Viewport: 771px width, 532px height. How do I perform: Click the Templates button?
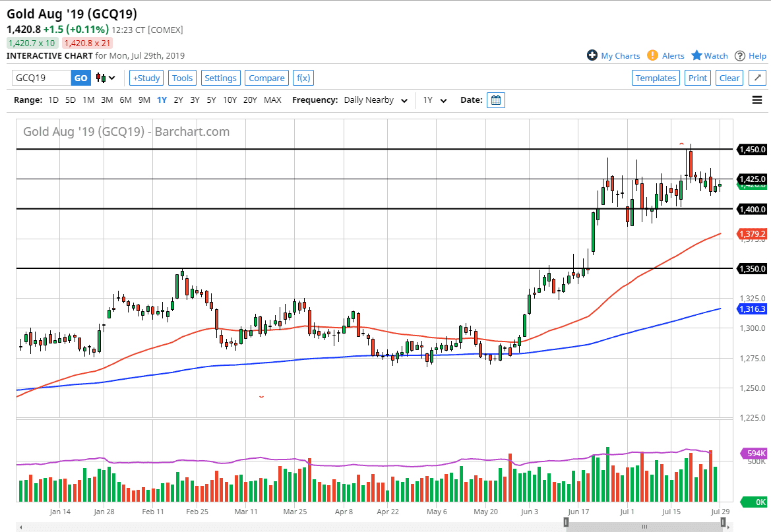pyautogui.click(x=656, y=78)
